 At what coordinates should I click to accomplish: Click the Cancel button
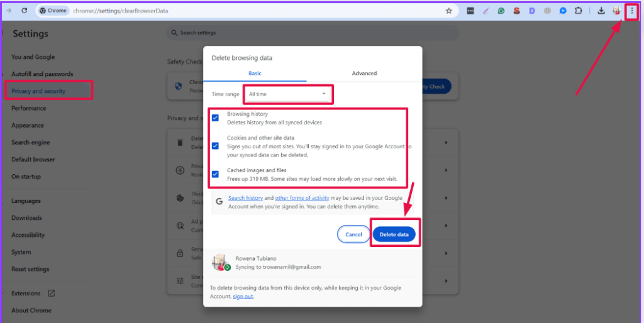[x=353, y=234]
